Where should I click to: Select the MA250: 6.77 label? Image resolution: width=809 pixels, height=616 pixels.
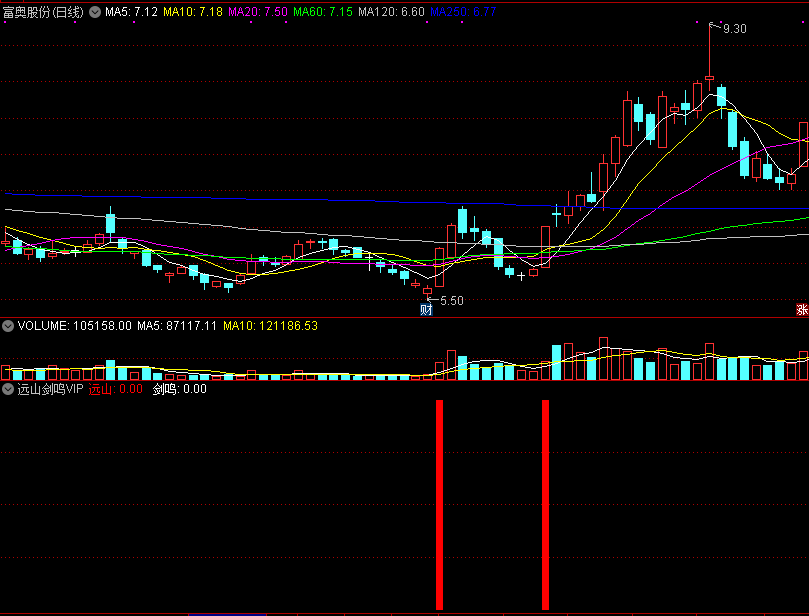point(463,12)
